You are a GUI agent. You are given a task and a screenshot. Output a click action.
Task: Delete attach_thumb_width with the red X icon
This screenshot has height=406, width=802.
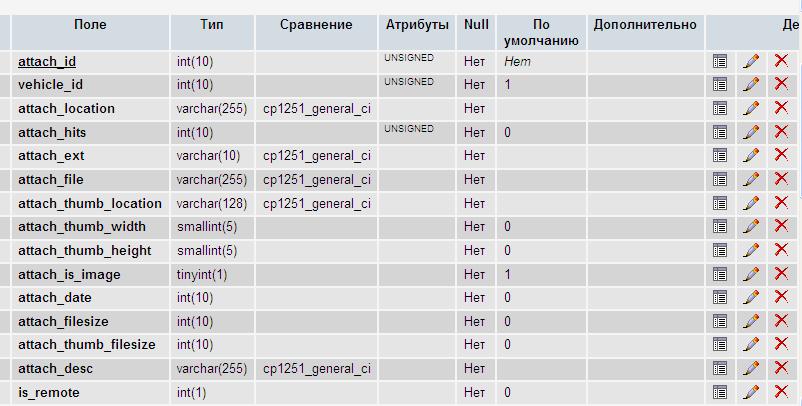click(781, 227)
